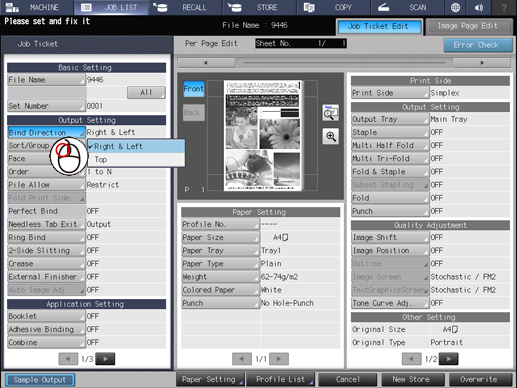517x388 pixels.
Task: Open Paper Size setting
Action: pos(220,237)
